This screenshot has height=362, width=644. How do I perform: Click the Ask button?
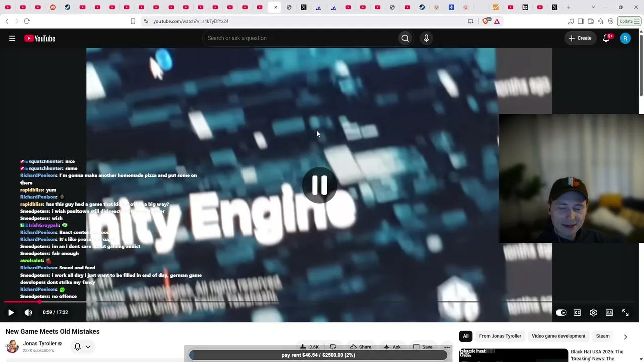(392, 347)
